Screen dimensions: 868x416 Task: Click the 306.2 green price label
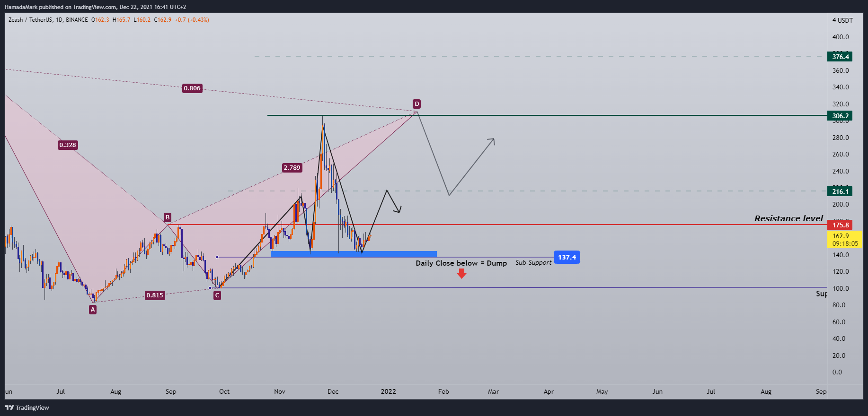coord(840,116)
